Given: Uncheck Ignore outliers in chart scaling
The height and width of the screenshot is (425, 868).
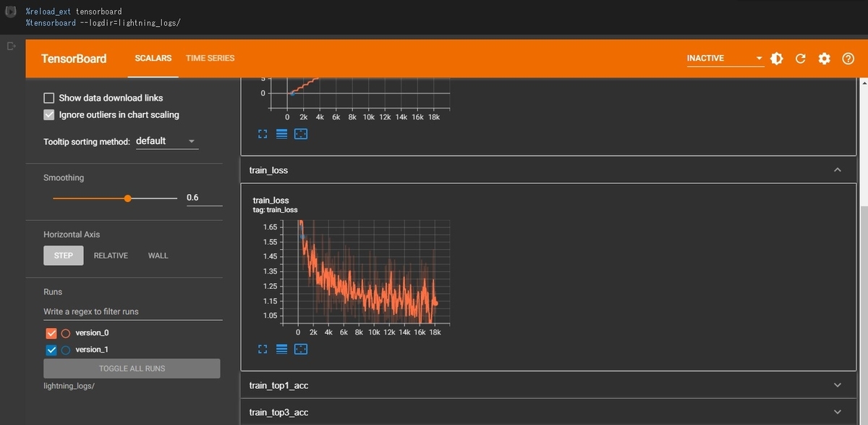Looking at the screenshot, I should [x=49, y=114].
